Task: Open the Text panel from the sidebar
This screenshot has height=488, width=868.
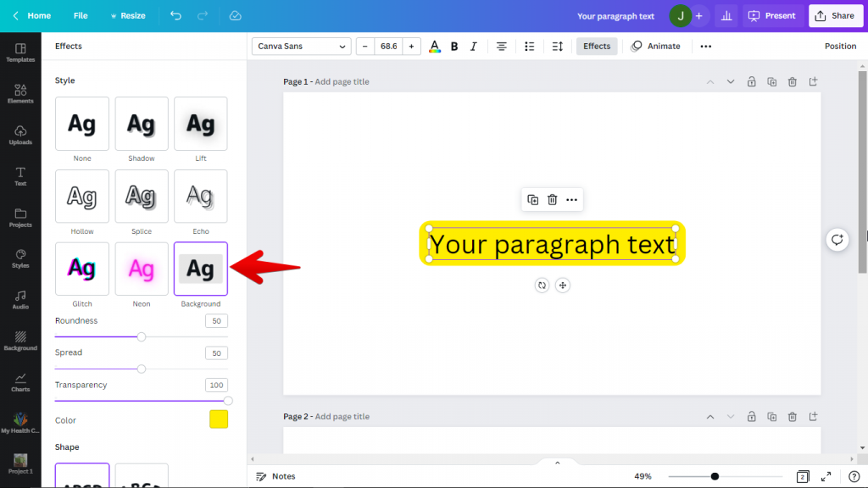Action: [19, 175]
